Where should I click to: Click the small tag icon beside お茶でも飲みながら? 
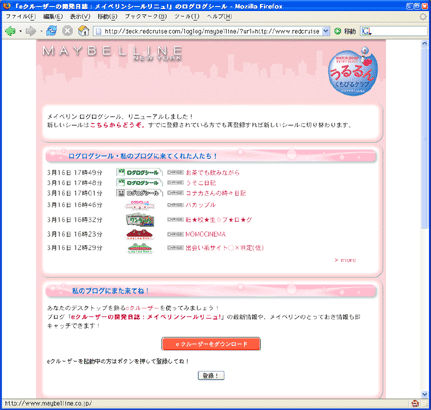tap(175, 172)
